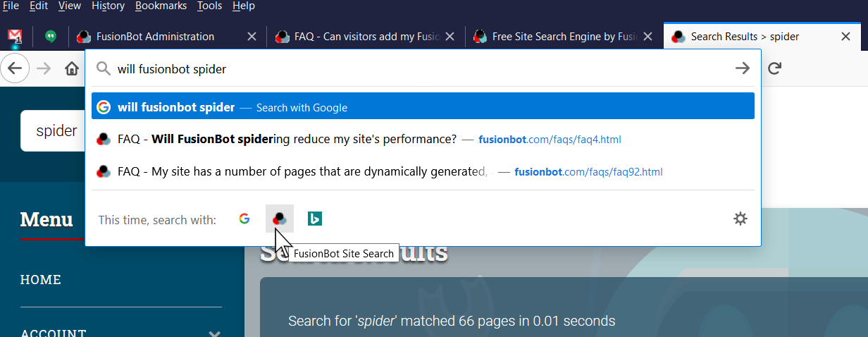Go back one page
This screenshot has height=337, width=868.
pos(15,68)
